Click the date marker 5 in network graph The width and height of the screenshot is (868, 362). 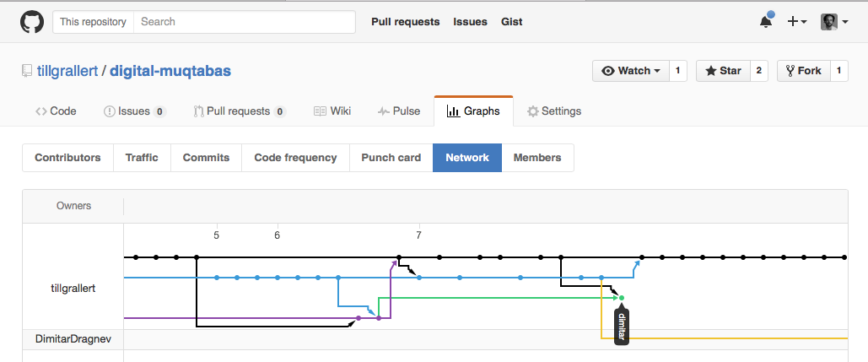click(x=217, y=235)
